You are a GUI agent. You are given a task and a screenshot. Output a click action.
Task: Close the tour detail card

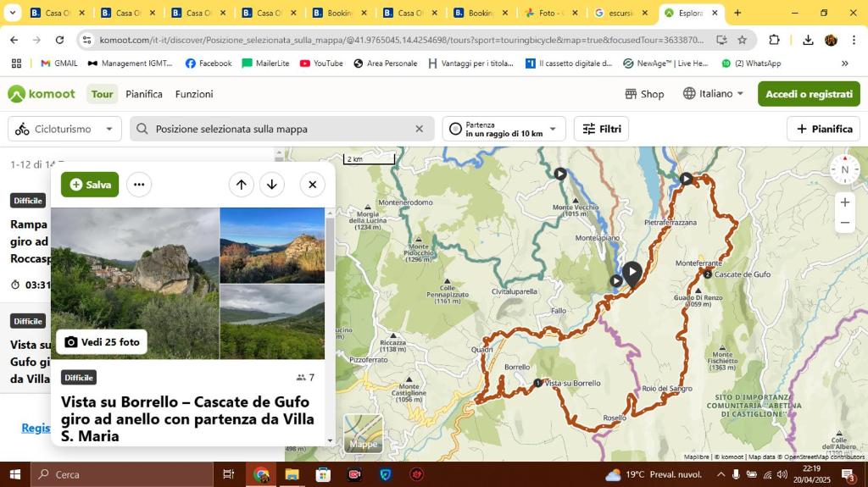point(312,185)
